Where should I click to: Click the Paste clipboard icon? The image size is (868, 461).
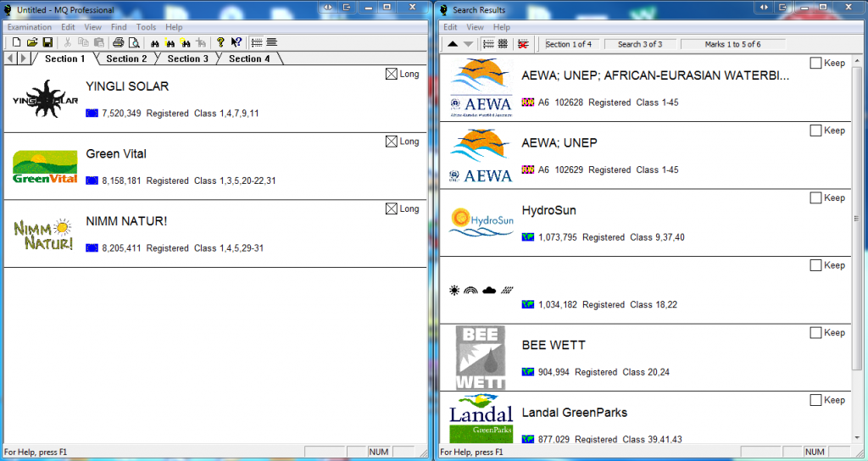pyautogui.click(x=99, y=42)
